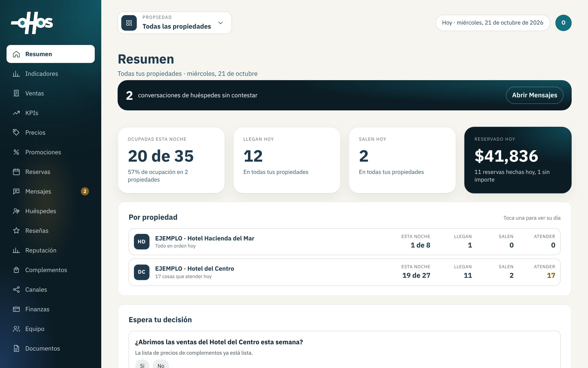Open the Hotel del Centro property row
Screen dimensions: 588x368
click(344, 272)
